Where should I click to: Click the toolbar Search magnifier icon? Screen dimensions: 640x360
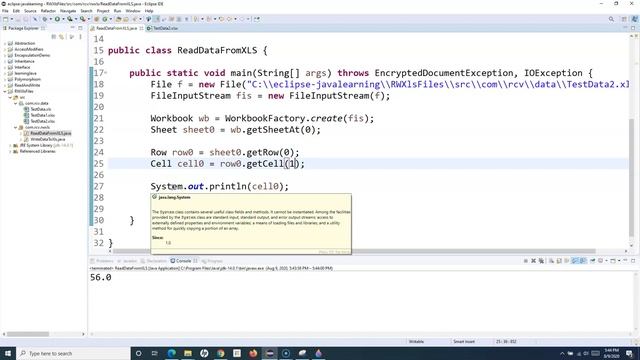coord(611,19)
